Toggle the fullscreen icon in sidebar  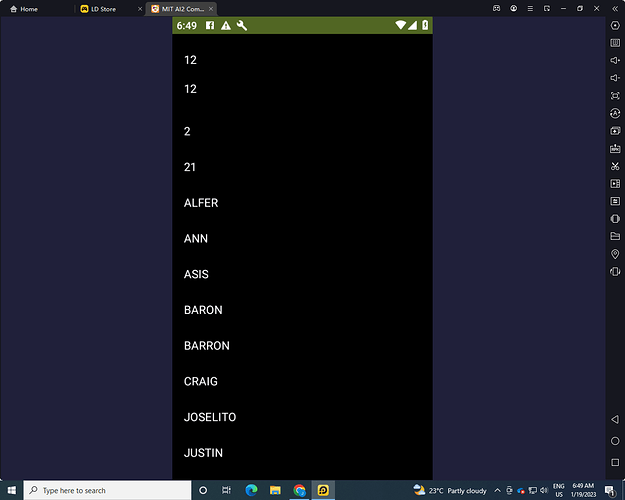[615, 96]
